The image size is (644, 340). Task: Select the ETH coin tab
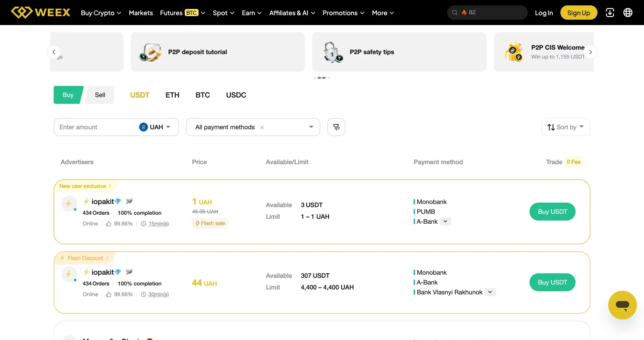[172, 95]
